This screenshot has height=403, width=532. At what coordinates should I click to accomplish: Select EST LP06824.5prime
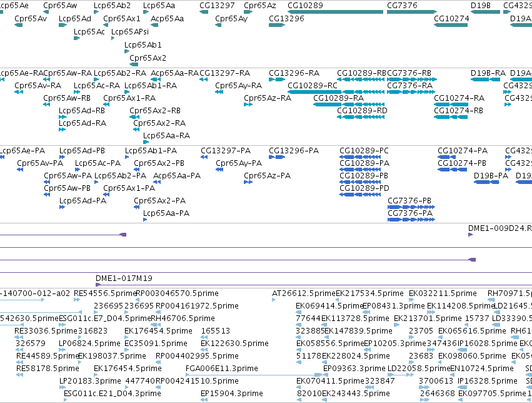pos(89,344)
